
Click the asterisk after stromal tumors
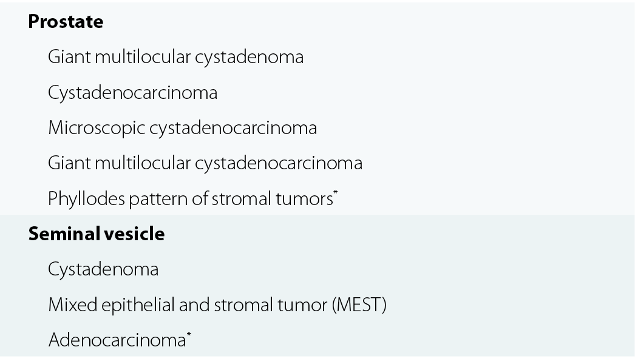coord(335,192)
